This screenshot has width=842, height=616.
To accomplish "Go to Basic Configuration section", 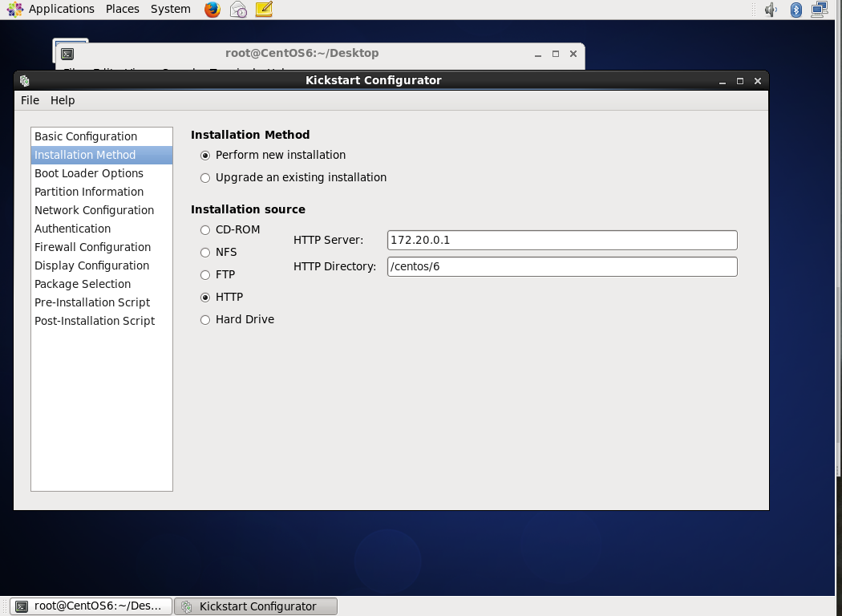I will point(102,136).
